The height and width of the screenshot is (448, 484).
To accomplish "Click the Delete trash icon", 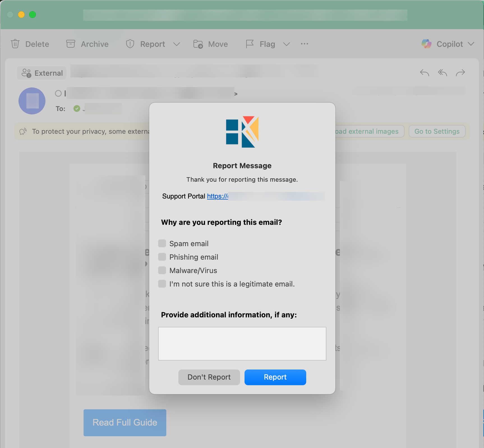I will (x=15, y=44).
